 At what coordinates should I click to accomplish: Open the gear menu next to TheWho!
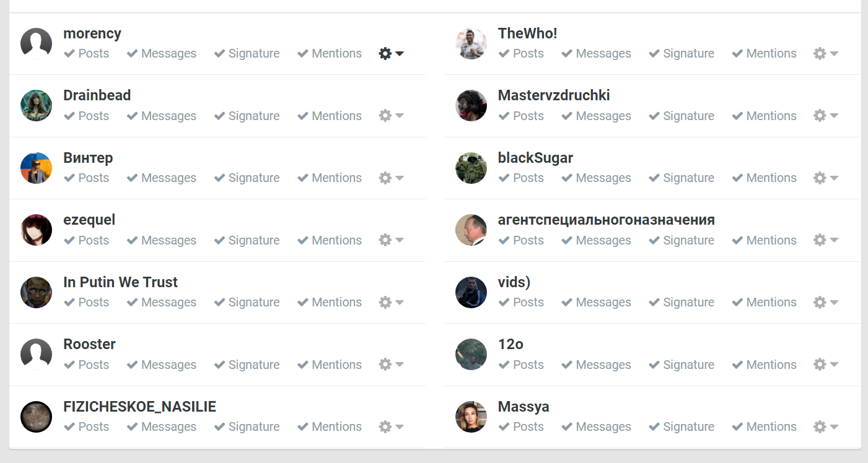[x=826, y=54]
